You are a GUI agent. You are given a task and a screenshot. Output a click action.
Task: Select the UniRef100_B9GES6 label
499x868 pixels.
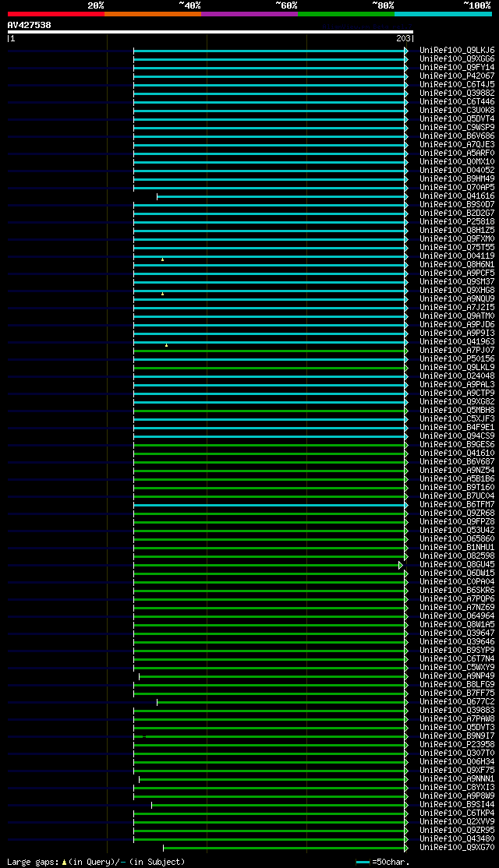click(457, 445)
